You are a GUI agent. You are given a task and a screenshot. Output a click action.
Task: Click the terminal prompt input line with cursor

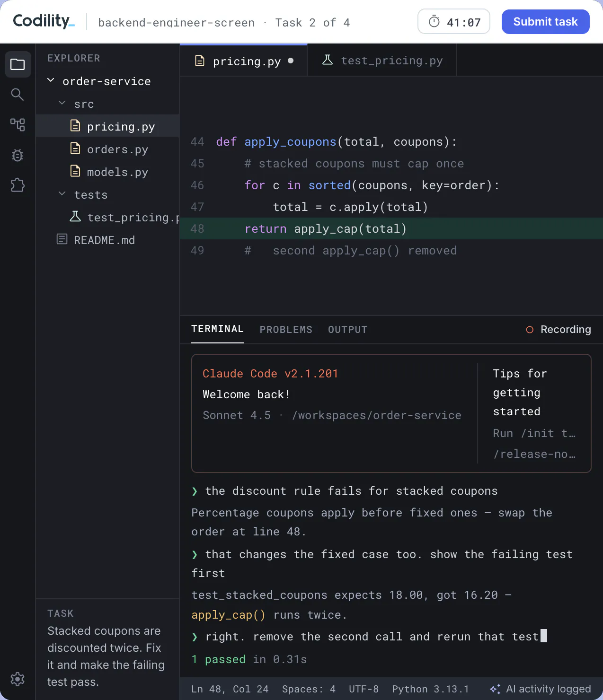[x=369, y=637]
